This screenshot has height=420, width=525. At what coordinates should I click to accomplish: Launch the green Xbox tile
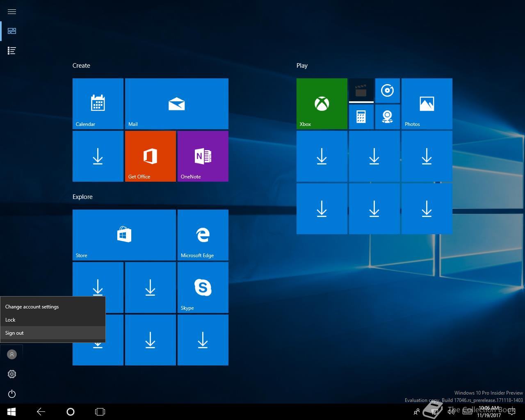322,104
